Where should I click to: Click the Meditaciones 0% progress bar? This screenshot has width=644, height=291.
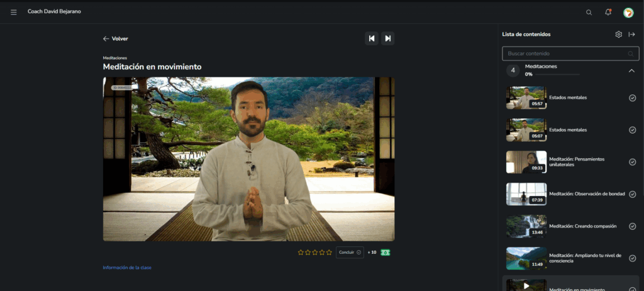[x=558, y=74]
